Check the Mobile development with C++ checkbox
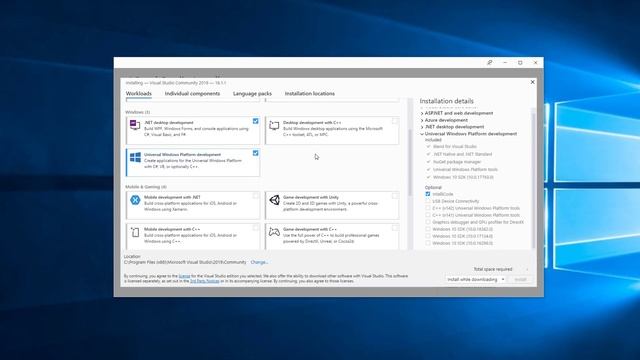 256,228
